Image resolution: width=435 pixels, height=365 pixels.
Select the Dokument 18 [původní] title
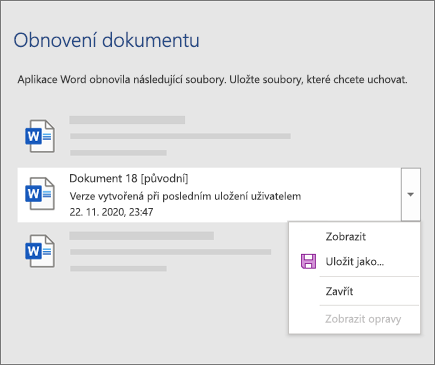point(129,179)
